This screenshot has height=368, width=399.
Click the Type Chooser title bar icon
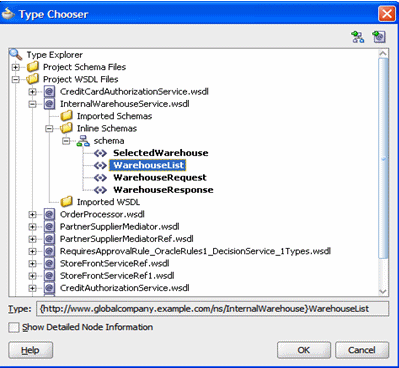click(8, 14)
